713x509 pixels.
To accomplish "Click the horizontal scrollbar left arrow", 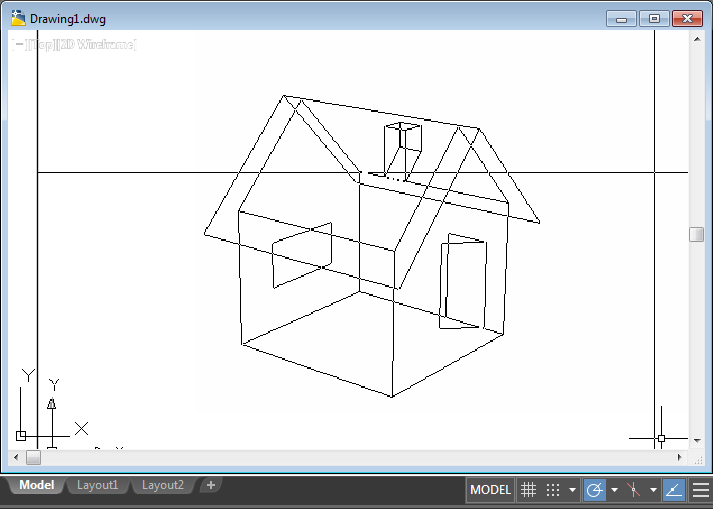I will 15,457.
